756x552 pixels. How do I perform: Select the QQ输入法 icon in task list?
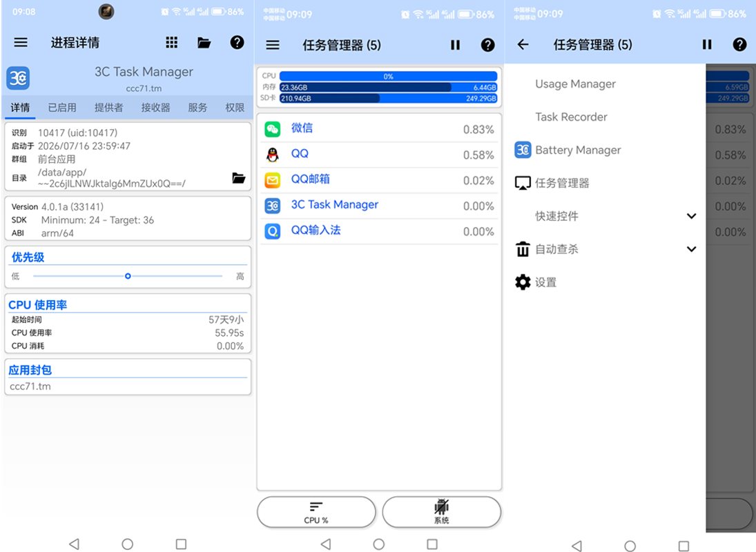(273, 232)
